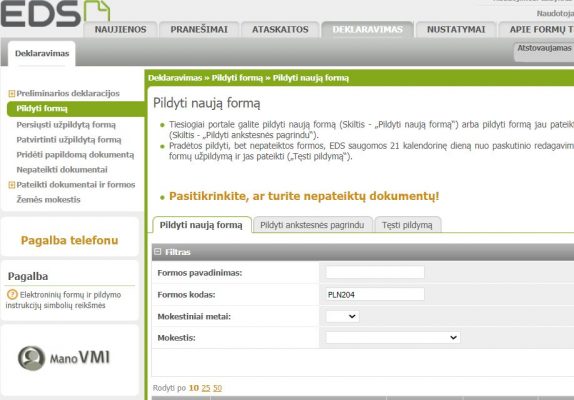574x400 pixels.
Task: Click the Atstovaujamas box
Action: tap(544, 52)
